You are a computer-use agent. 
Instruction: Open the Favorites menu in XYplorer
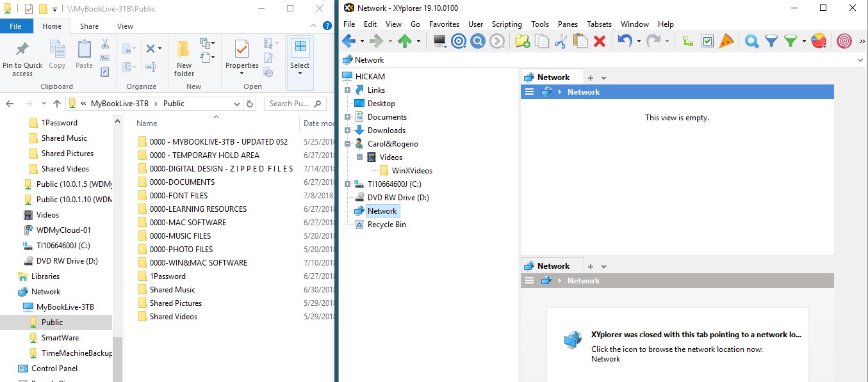click(x=444, y=24)
